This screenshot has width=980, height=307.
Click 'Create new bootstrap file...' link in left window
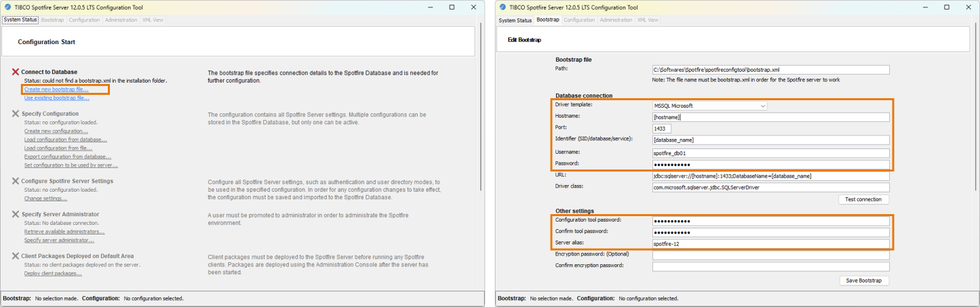click(x=56, y=89)
